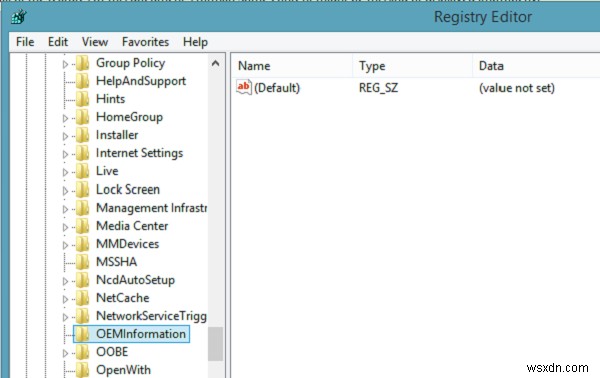Screen dimensions: 600x378
Task: Expand the Media Center key
Action: tap(65, 227)
